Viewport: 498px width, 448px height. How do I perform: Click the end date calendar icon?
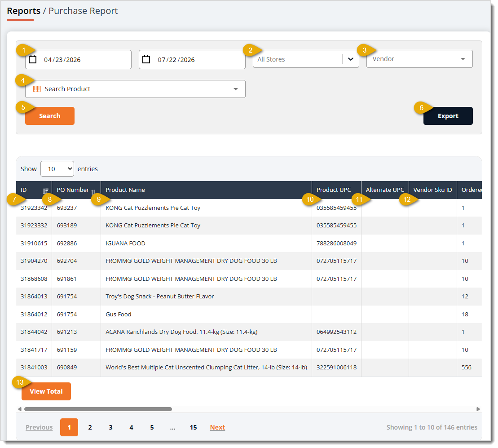tap(146, 59)
